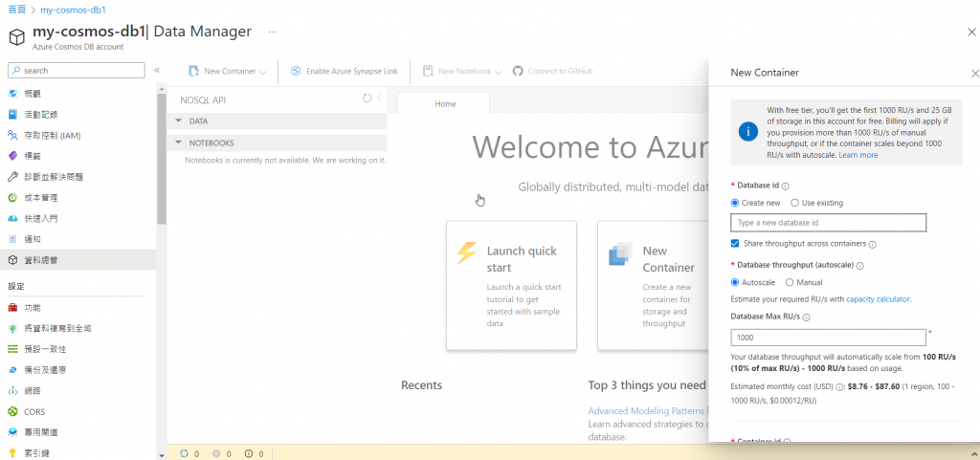Click Enable Azure Synapse Link
The height and width of the screenshot is (460, 980).
[345, 71]
